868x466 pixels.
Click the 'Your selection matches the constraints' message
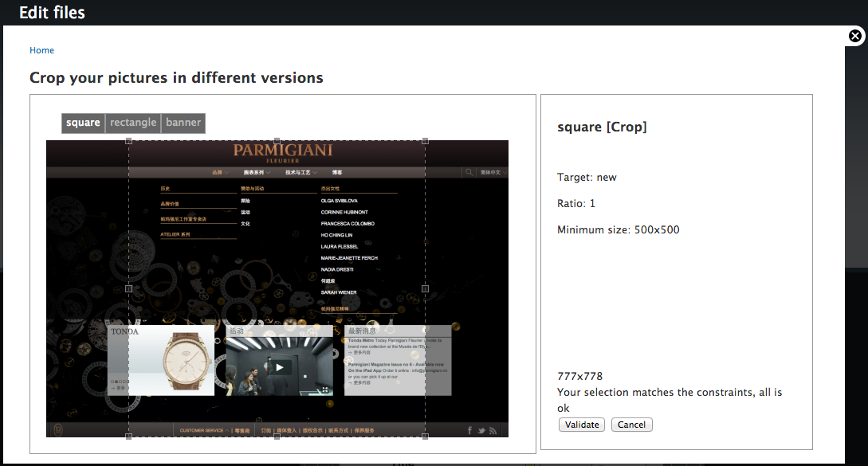[x=670, y=400]
